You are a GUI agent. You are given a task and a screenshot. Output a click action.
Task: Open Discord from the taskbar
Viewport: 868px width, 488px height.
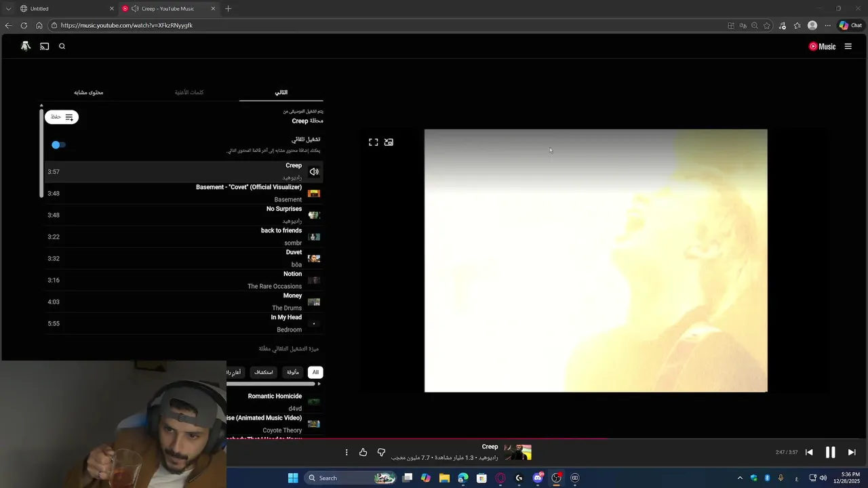point(538,478)
